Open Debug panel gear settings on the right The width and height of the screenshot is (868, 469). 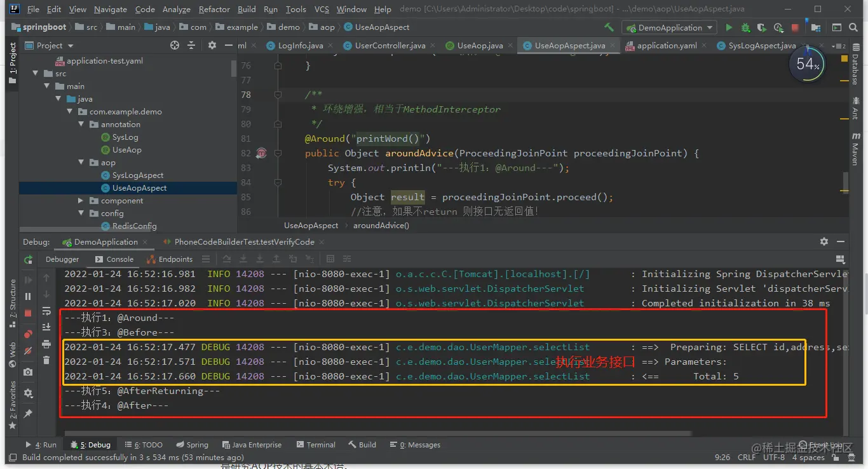(824, 241)
